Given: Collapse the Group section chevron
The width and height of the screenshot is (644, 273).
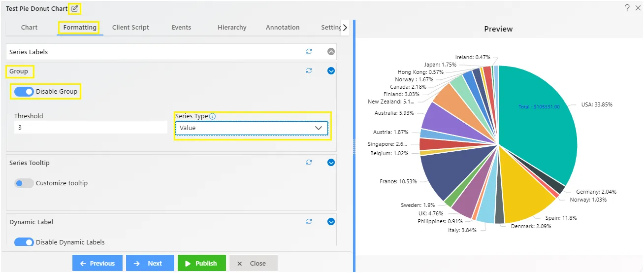Looking at the screenshot, I should [x=331, y=71].
